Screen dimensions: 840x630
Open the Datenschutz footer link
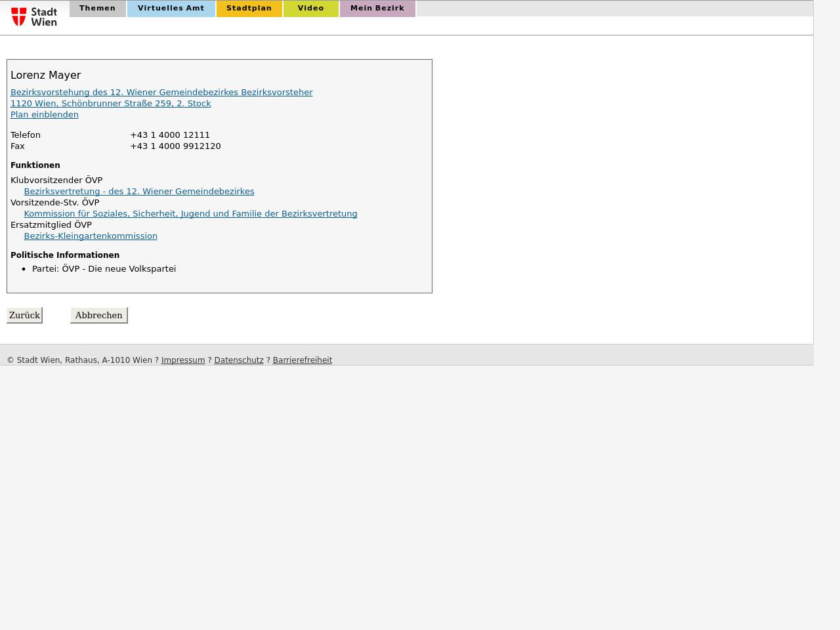238,360
